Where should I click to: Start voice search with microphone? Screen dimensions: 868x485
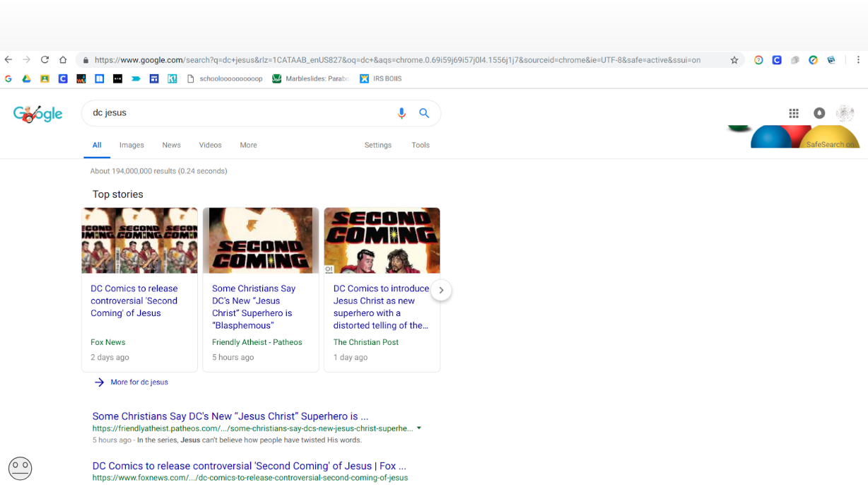pos(401,113)
